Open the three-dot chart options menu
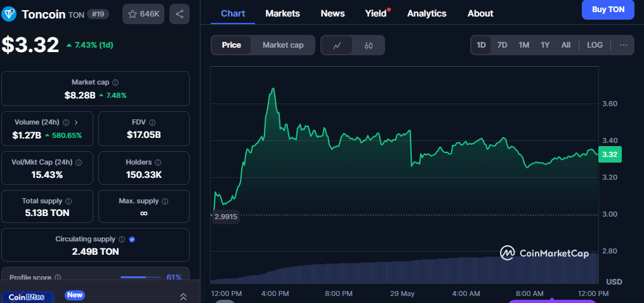Image resolution: width=644 pixels, height=303 pixels. (624, 45)
